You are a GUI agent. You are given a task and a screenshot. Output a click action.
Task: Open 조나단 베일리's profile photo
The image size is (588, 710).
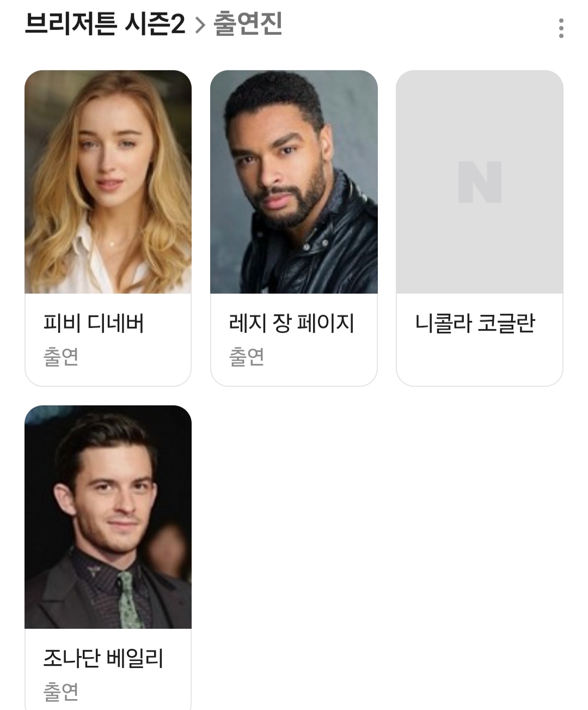pyautogui.click(x=108, y=517)
